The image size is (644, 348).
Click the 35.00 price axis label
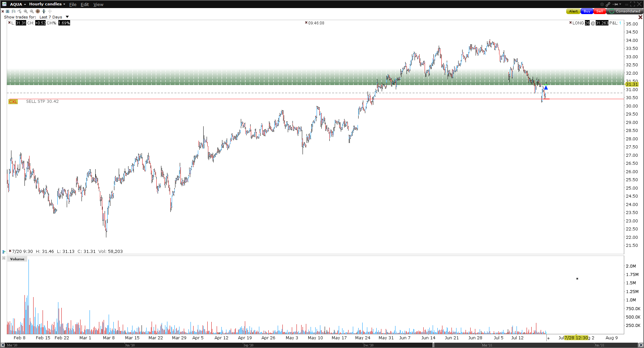632,24
